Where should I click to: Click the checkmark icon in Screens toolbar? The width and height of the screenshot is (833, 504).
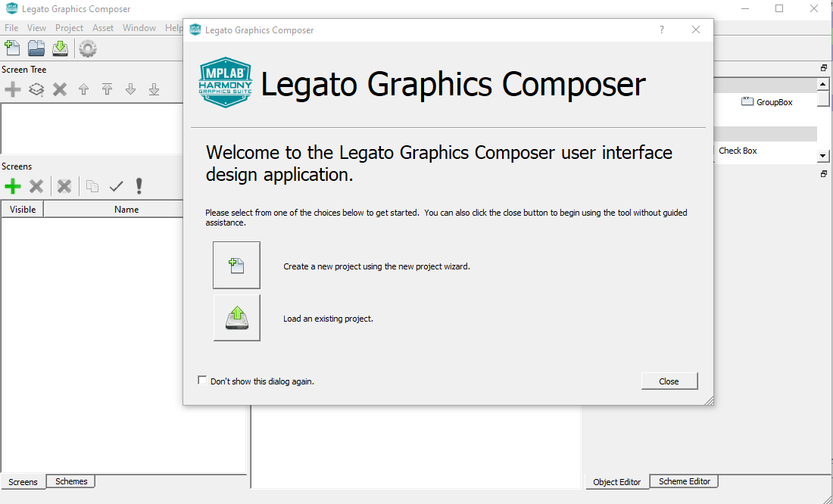(117, 186)
